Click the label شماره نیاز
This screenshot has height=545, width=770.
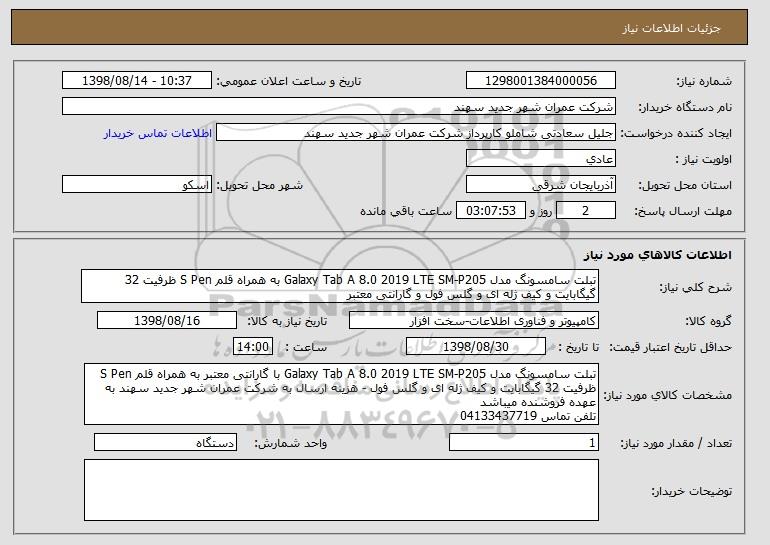(x=704, y=81)
